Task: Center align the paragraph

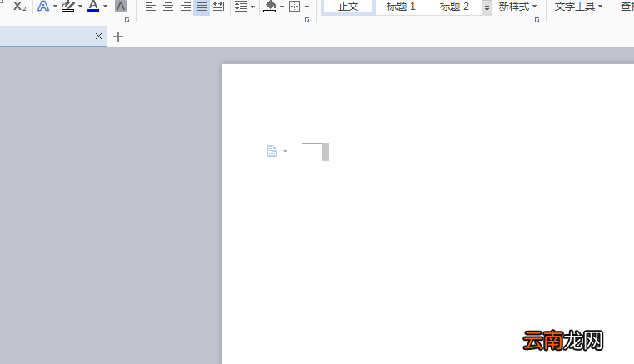Action: pyautogui.click(x=167, y=7)
